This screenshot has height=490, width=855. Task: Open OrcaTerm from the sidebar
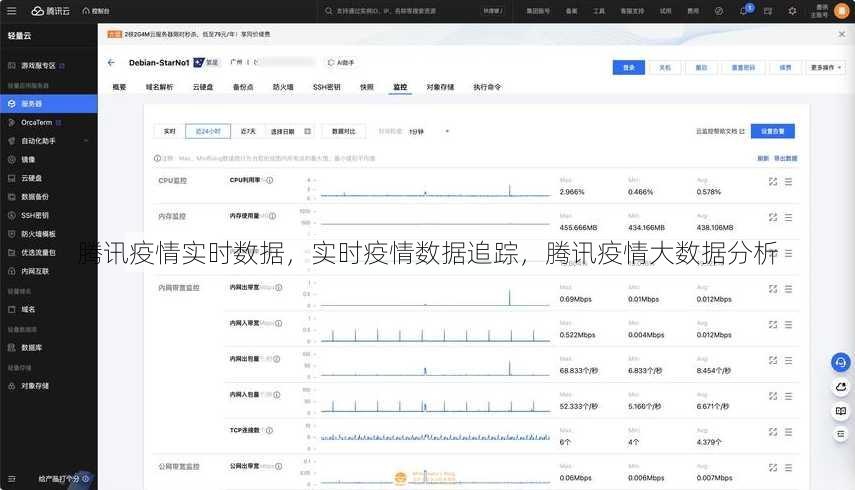click(37, 123)
